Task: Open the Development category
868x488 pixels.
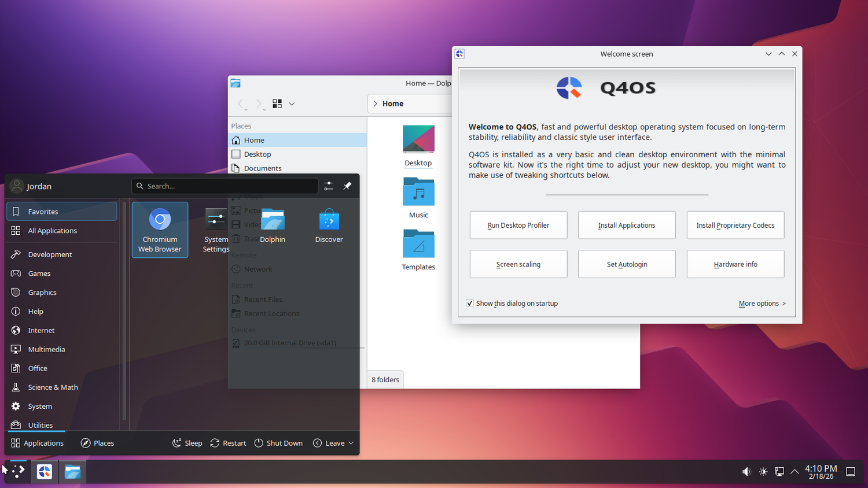Action: click(62, 254)
